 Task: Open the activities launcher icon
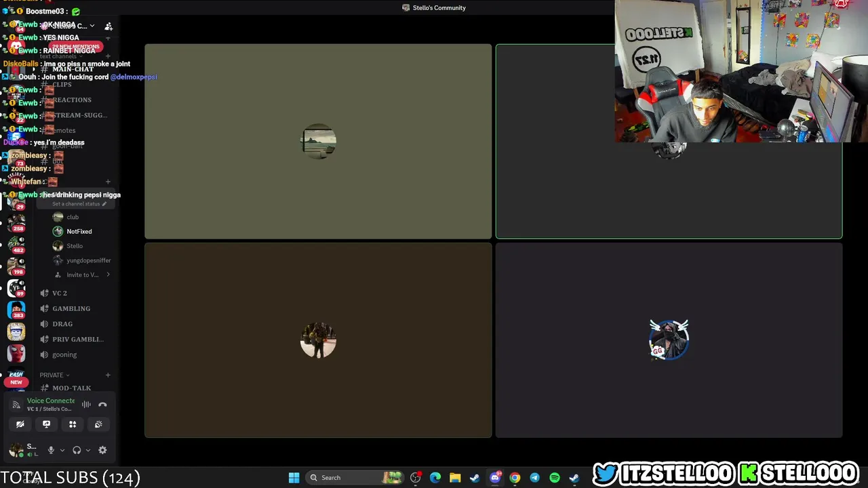(73, 424)
